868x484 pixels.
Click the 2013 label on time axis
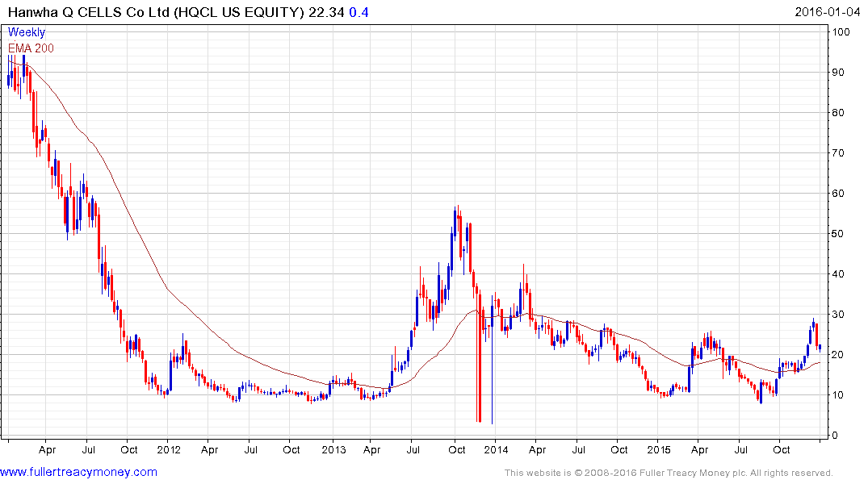pos(333,449)
